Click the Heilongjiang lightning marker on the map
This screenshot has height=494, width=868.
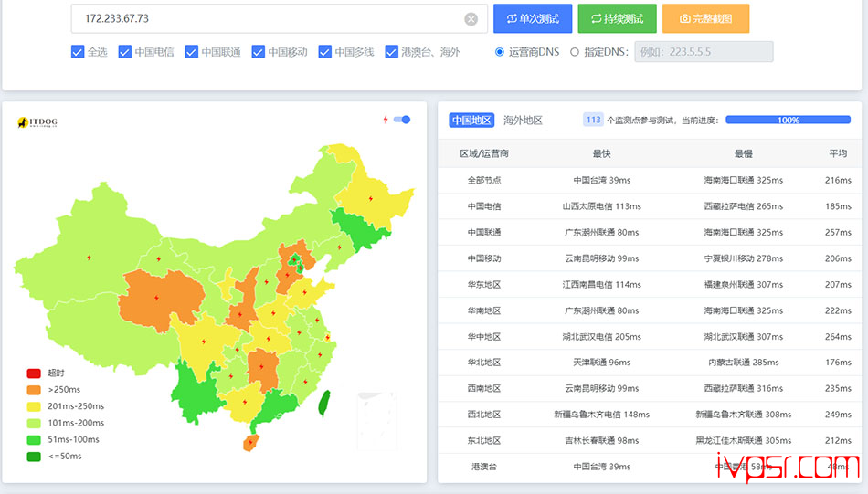click(370, 198)
